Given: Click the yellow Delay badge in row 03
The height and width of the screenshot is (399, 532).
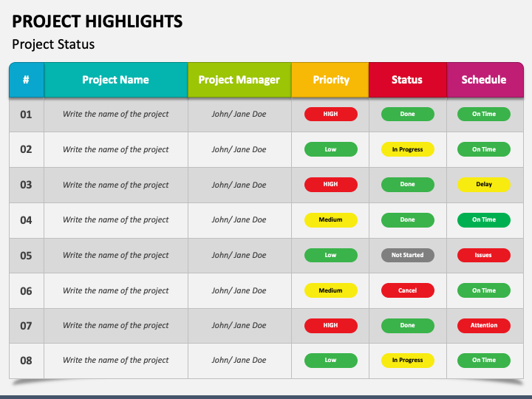Looking at the screenshot, I should pos(484,185).
